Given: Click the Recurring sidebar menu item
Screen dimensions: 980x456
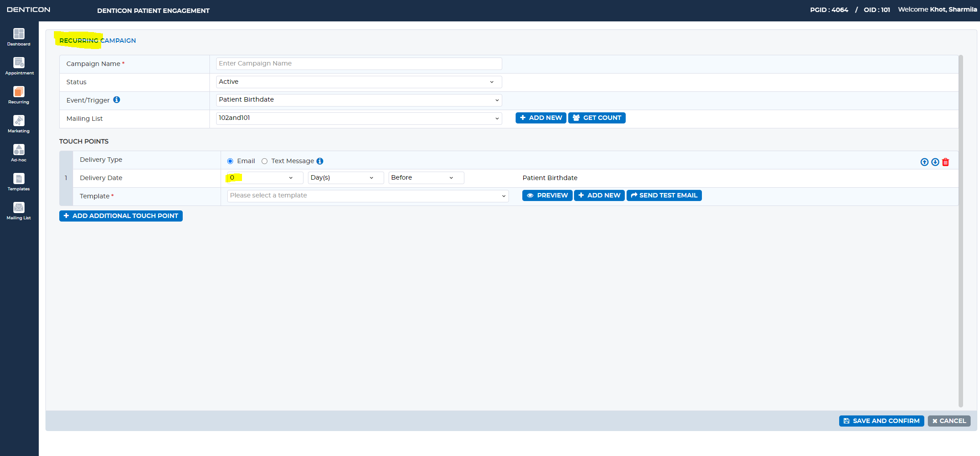Looking at the screenshot, I should (x=19, y=95).
